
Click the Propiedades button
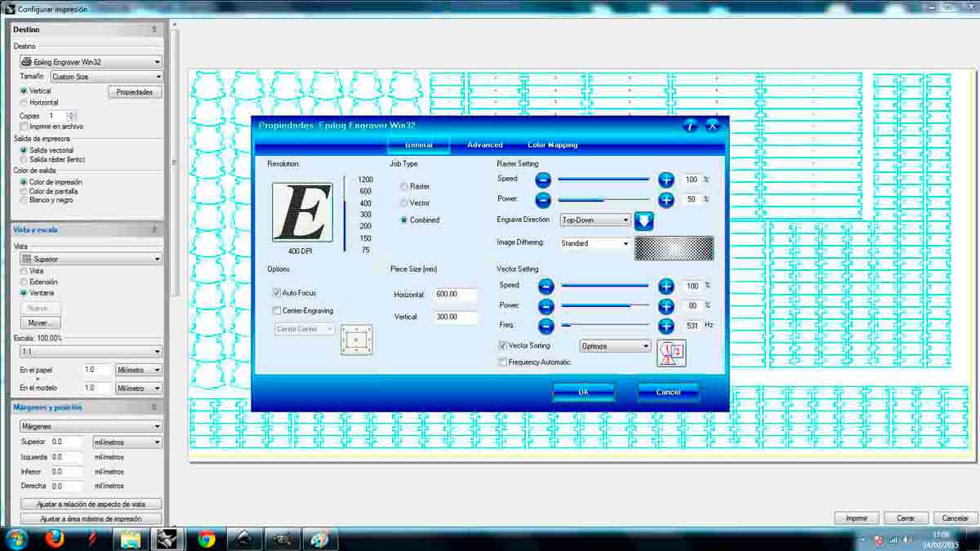[135, 92]
